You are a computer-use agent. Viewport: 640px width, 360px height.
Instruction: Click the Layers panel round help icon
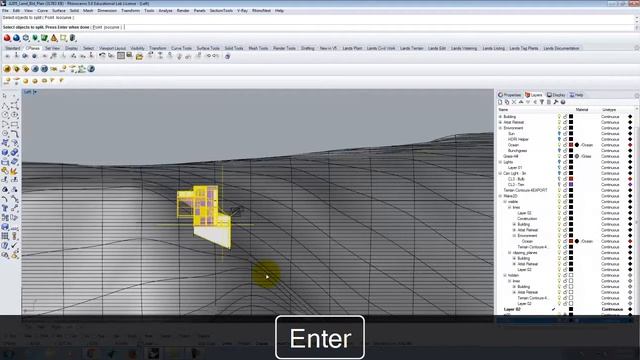[562, 102]
